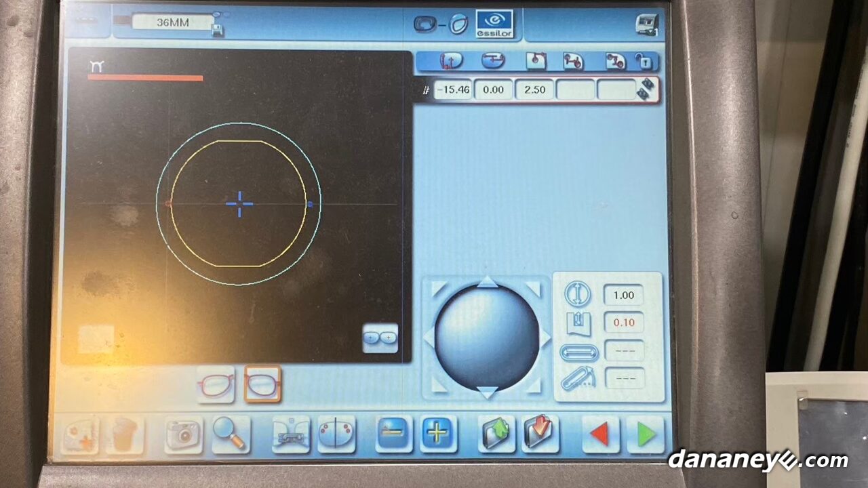Edit the 0.00 coordinate field

pyautogui.click(x=493, y=89)
